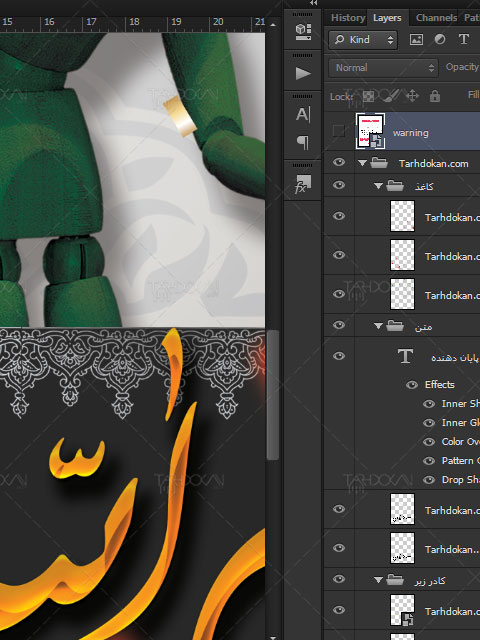Open the Styles fx panel icon

pos(302,184)
